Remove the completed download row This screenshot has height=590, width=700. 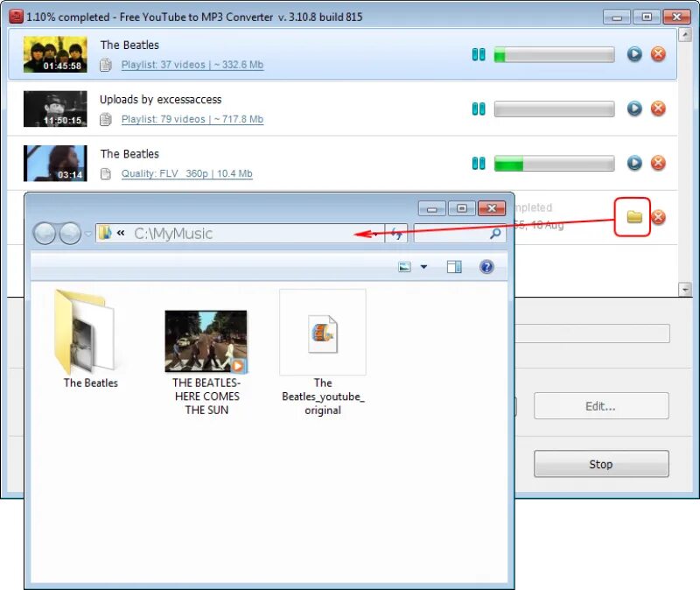658,217
